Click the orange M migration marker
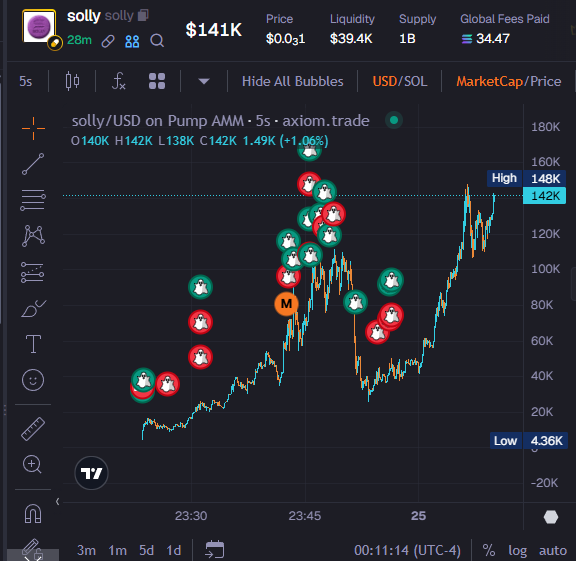The image size is (576, 561). [x=286, y=304]
